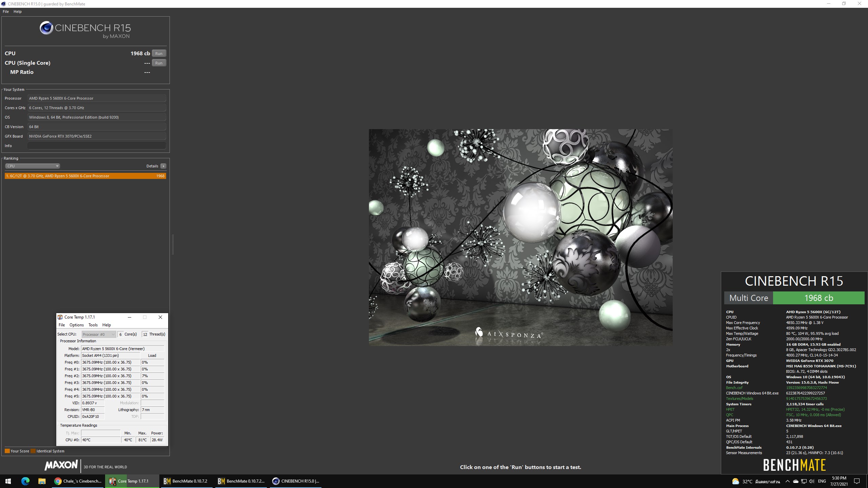Open Core Temp File menu
Image resolution: width=868 pixels, height=488 pixels.
[62, 325]
